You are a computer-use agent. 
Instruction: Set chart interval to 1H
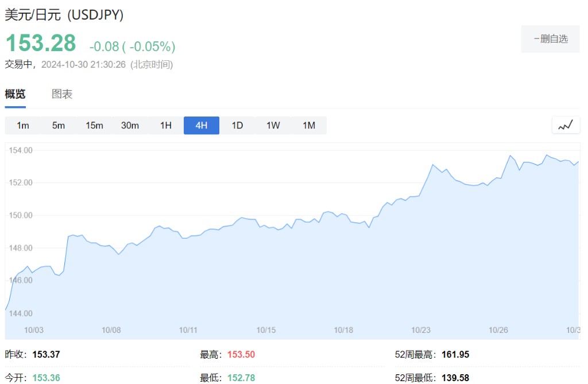(166, 126)
